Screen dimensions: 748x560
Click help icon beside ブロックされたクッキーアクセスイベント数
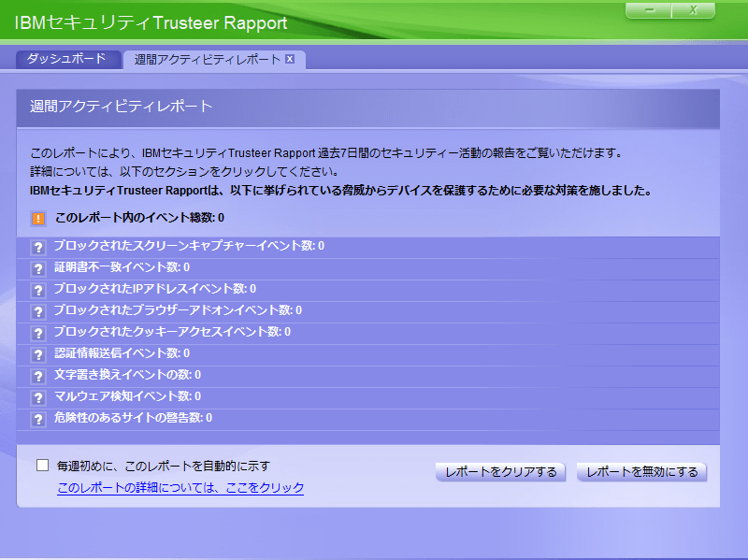(38, 334)
